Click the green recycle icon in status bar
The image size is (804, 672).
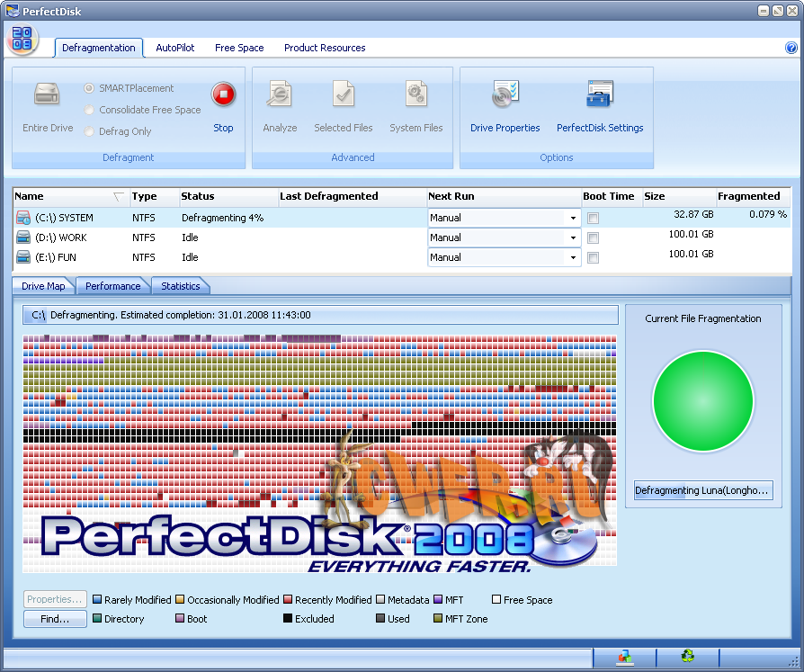(688, 658)
